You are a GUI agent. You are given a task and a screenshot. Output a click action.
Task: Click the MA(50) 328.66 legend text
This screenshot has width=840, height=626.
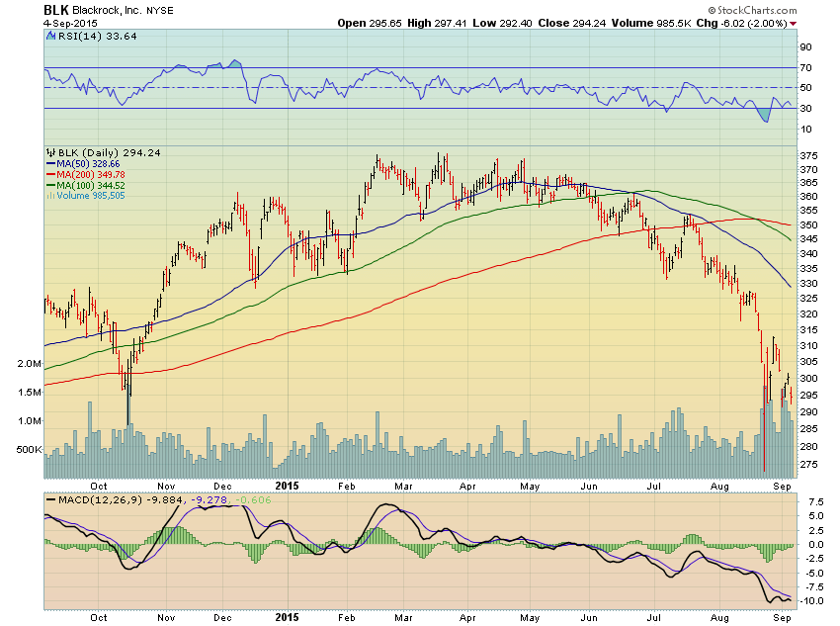coord(88,164)
